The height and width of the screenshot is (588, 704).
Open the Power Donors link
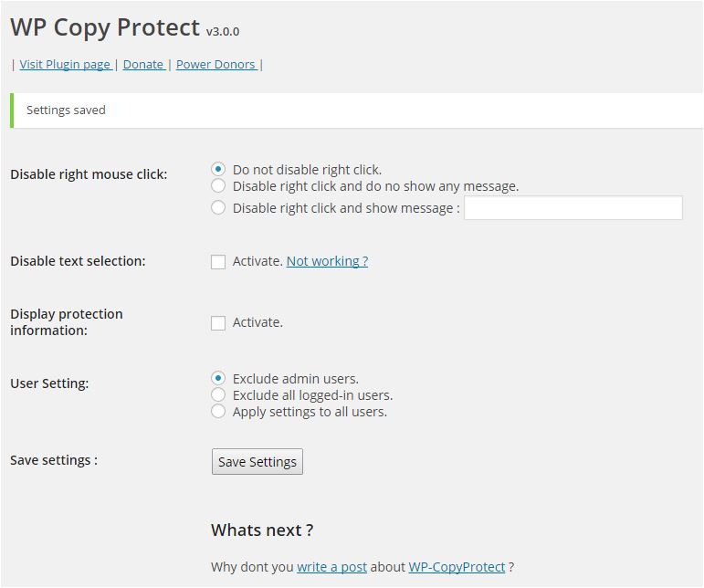pos(216,65)
